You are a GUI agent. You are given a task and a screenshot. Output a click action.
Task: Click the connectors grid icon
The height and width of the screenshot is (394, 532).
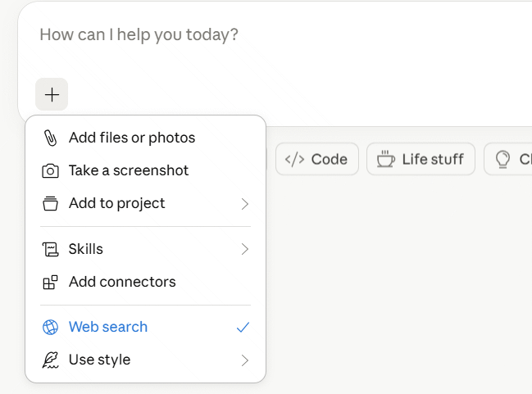(x=51, y=282)
